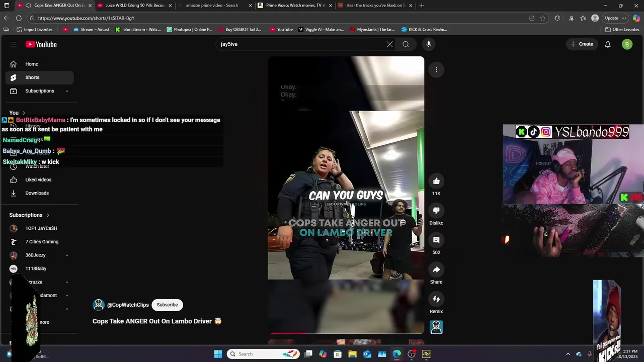Seek using the Short's red progress bar
Screen dimensions: 644x362
click(347, 333)
